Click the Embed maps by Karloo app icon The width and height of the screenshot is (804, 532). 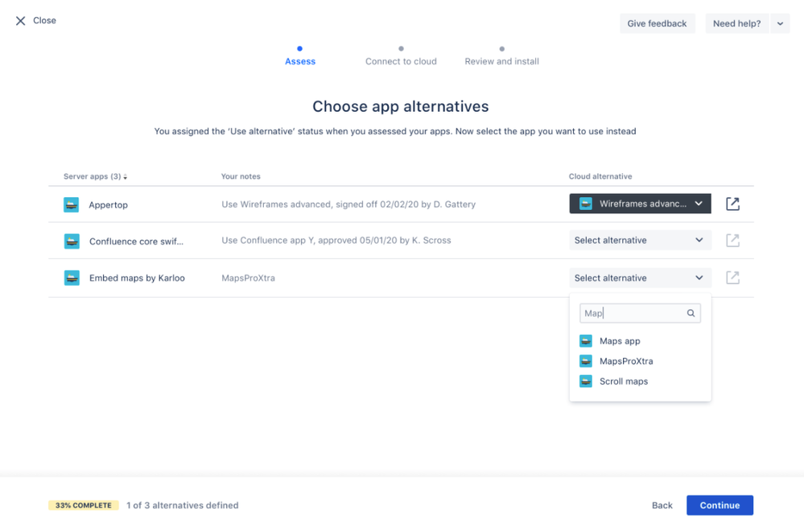tap(71, 278)
